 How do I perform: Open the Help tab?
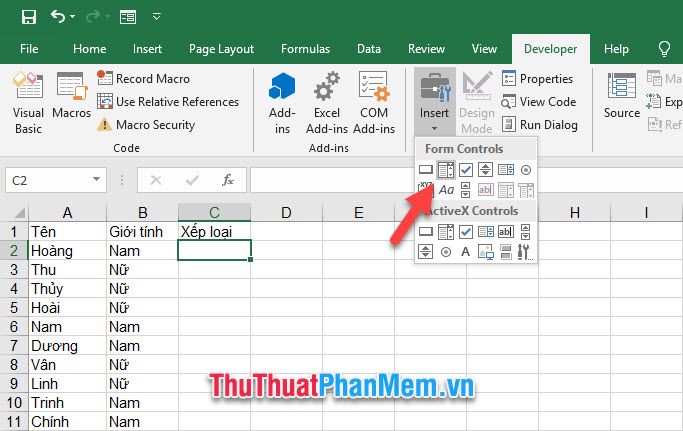coord(616,49)
